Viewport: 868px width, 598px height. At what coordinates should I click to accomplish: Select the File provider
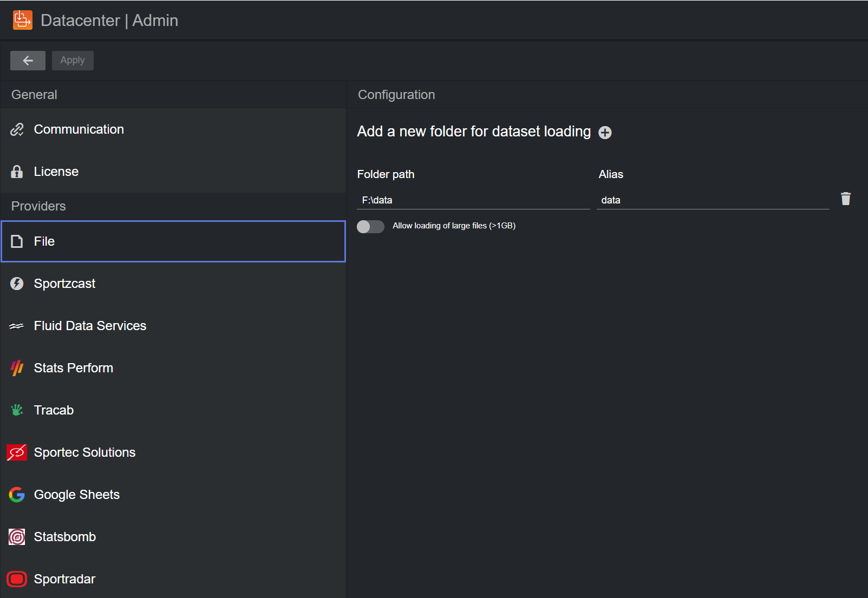pyautogui.click(x=173, y=241)
